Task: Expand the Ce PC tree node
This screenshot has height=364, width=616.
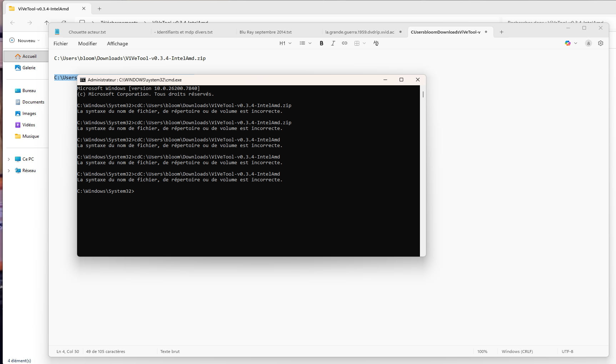Action: point(9,159)
